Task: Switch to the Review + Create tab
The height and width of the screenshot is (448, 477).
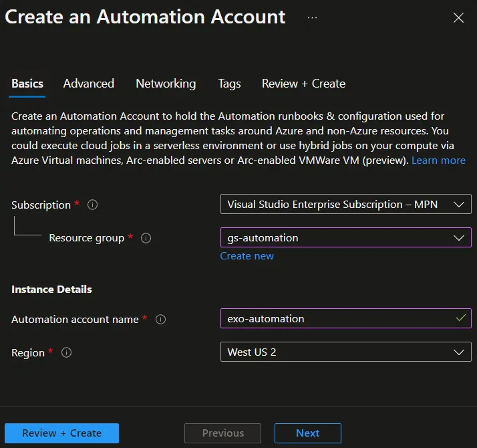Action: [303, 84]
